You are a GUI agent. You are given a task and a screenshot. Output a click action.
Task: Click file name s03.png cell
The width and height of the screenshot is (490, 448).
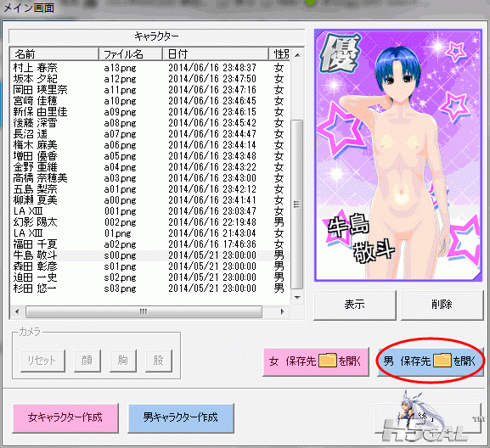click(x=121, y=288)
